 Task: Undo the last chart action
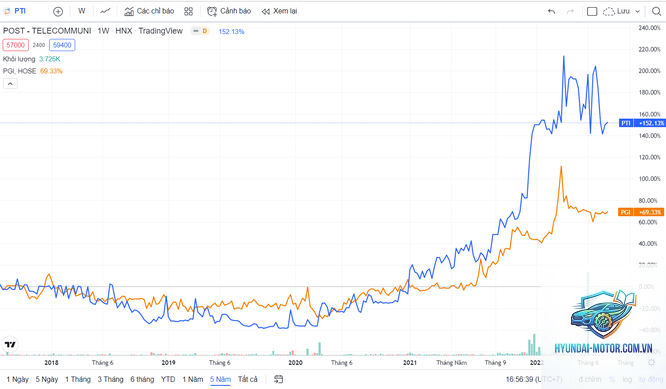[x=551, y=11]
